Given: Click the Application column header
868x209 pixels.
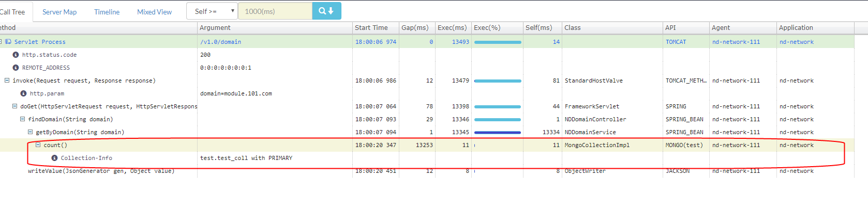Looking at the screenshot, I should click(815, 28).
